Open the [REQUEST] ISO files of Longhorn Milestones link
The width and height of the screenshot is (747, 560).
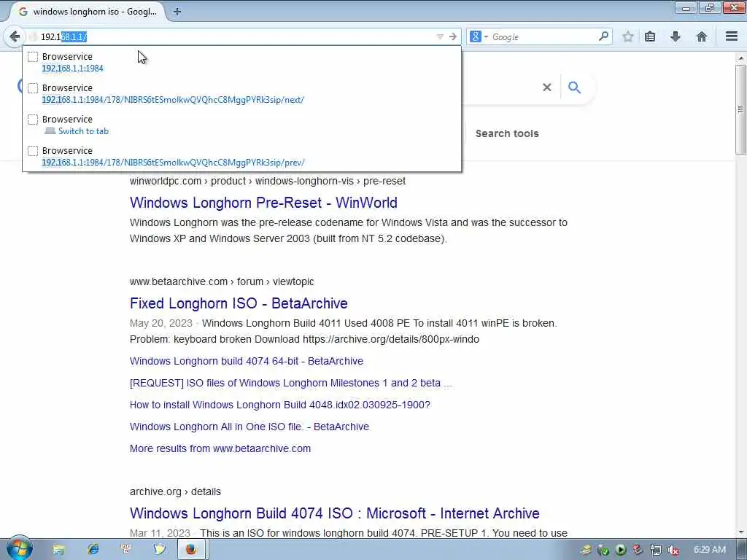click(290, 383)
